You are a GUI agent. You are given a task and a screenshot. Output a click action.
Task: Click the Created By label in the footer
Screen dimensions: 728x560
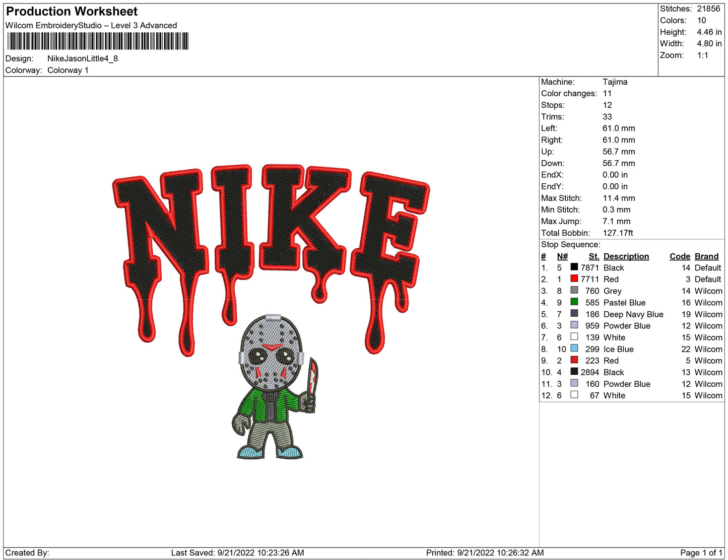point(27,552)
